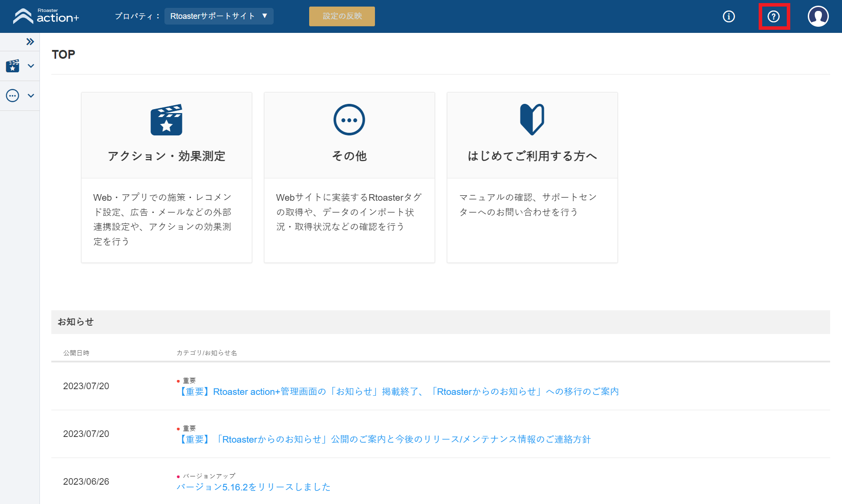Click the 2023/06/26 date cell
The width and height of the screenshot is (842, 504).
click(x=86, y=482)
